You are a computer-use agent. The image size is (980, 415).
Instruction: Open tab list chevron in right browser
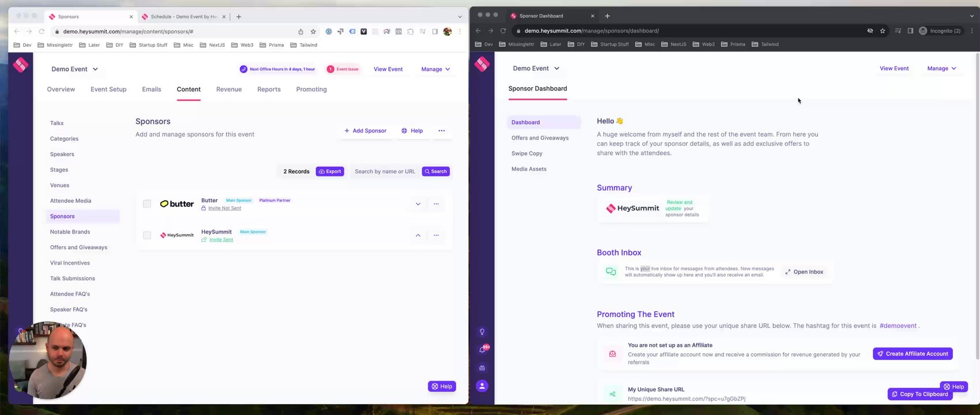972,16
